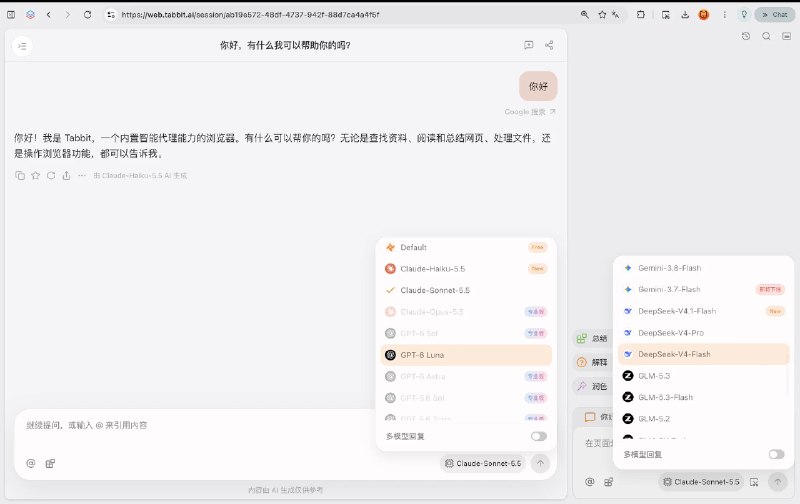
Task: Open tools grid icon in side panel
Action: pos(608,482)
